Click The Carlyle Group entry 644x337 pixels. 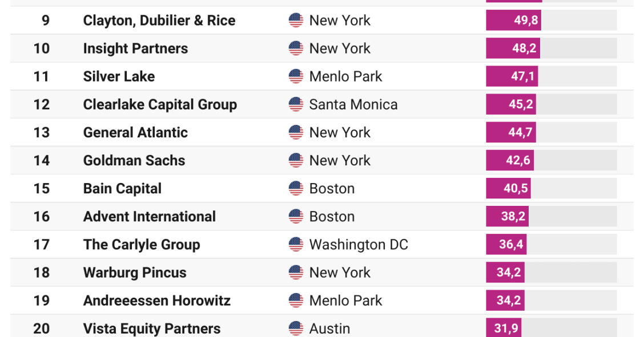(142, 245)
